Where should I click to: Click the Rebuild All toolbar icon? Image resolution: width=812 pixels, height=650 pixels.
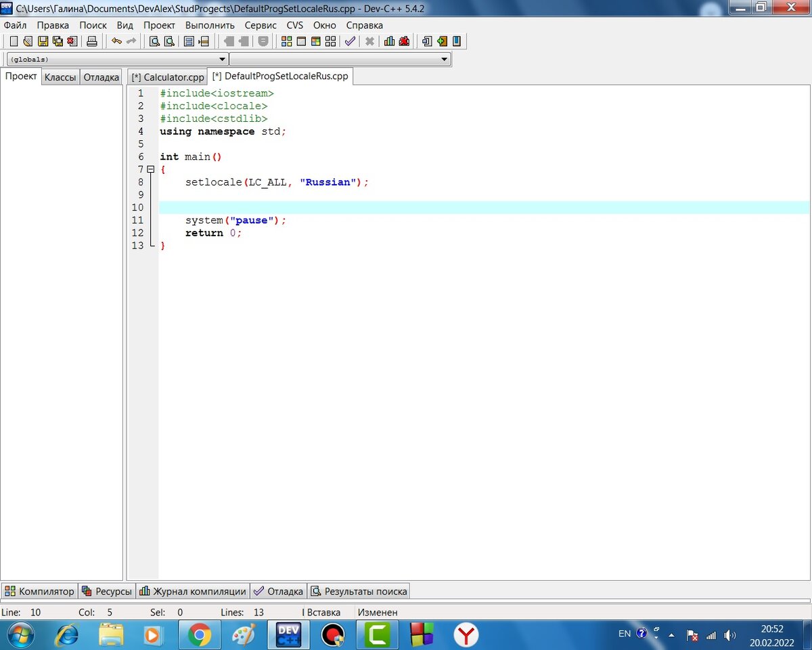331,41
